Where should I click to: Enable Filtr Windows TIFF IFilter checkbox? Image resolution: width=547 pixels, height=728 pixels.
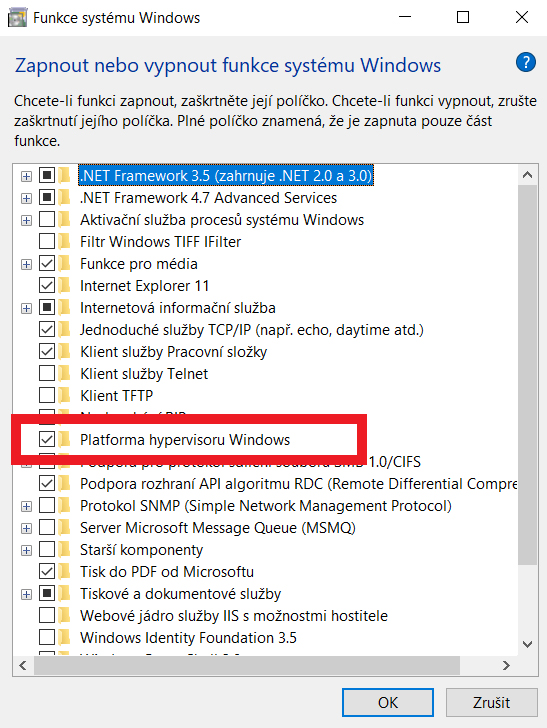pos(47,241)
